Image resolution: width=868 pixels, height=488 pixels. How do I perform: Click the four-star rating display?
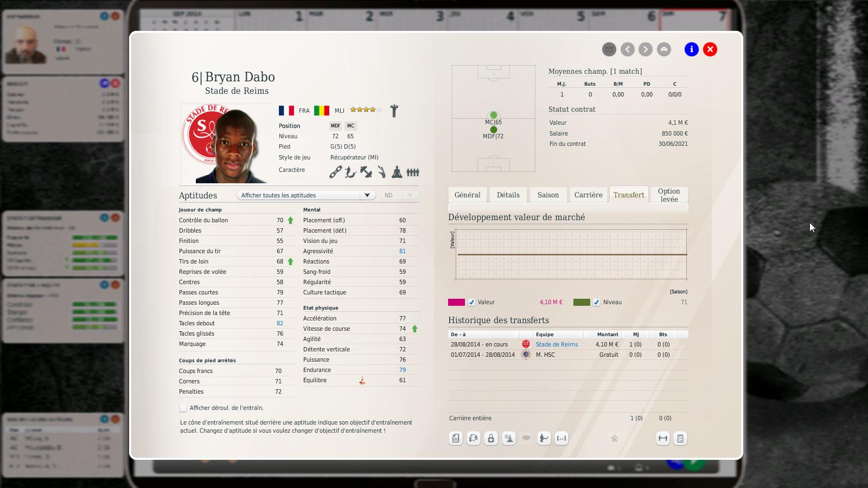coord(366,110)
